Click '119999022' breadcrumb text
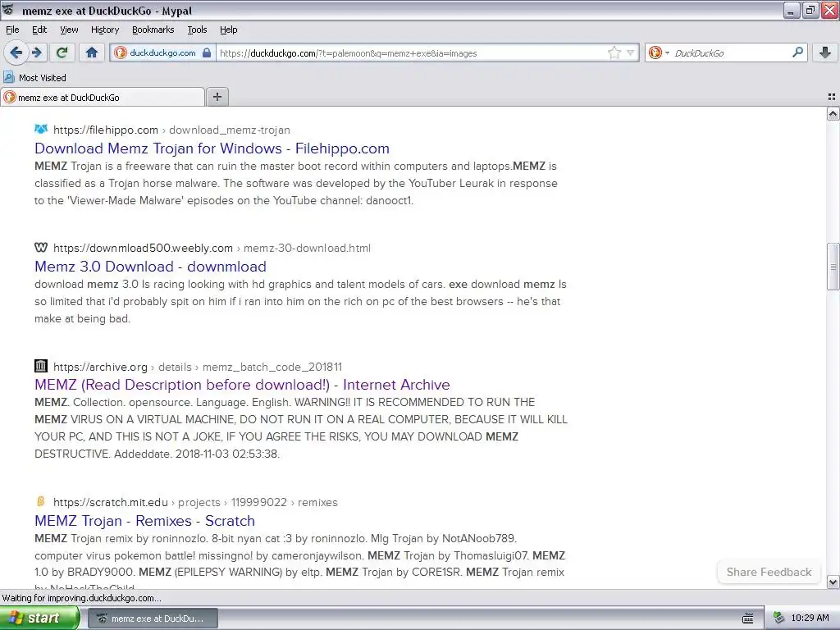The width and height of the screenshot is (840, 630). point(258,503)
